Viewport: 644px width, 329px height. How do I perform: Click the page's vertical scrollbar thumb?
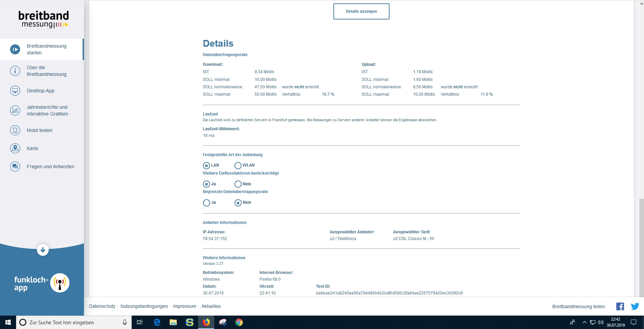(641, 248)
